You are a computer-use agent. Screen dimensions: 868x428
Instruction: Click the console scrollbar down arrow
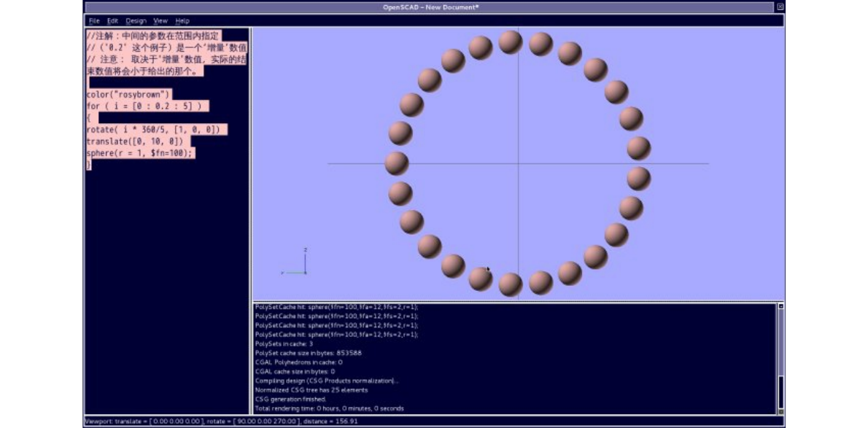click(781, 411)
